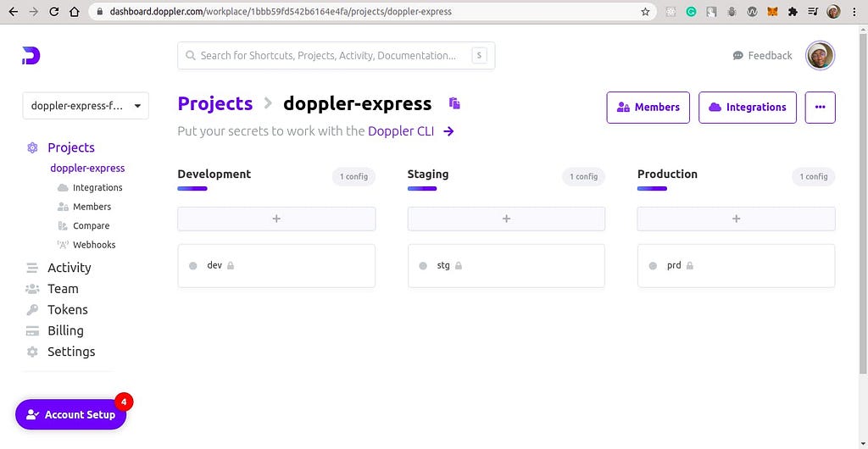Open Grammarly extension icon
868x449 pixels.
click(691, 12)
